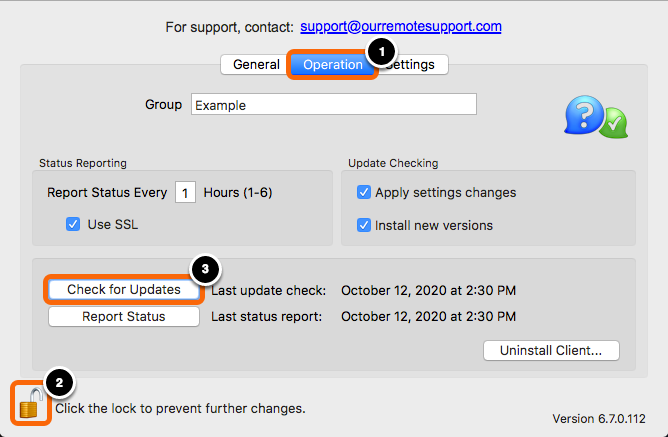Click the Group text field

(x=334, y=104)
